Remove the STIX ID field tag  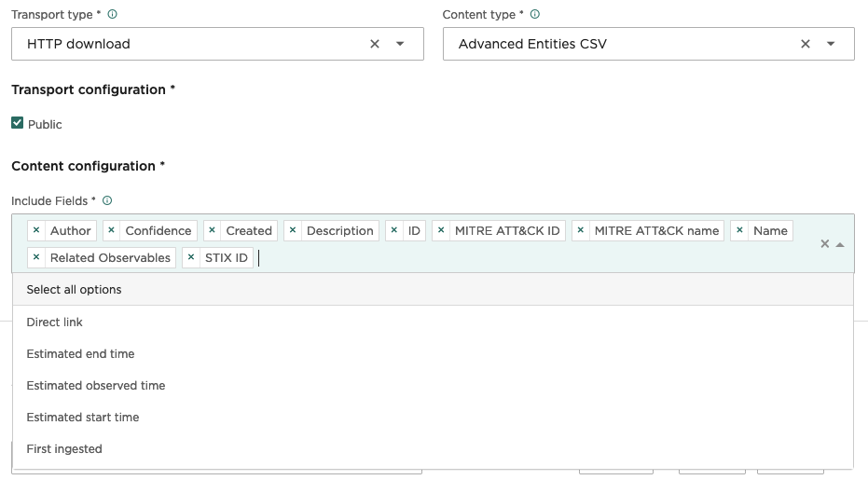click(x=191, y=257)
